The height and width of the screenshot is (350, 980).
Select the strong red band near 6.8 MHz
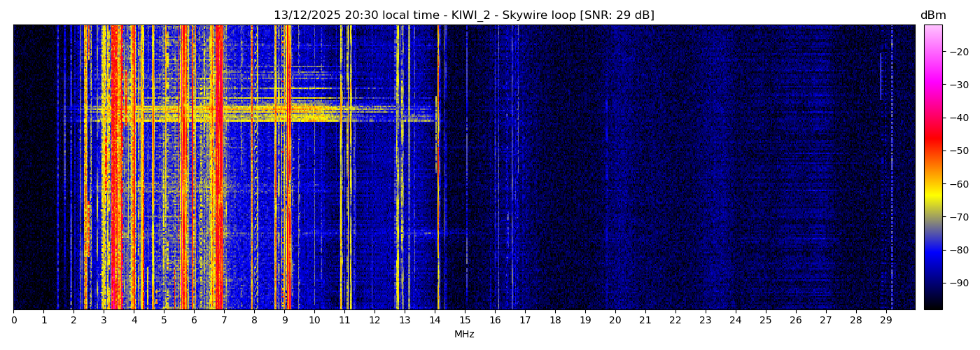218,168
